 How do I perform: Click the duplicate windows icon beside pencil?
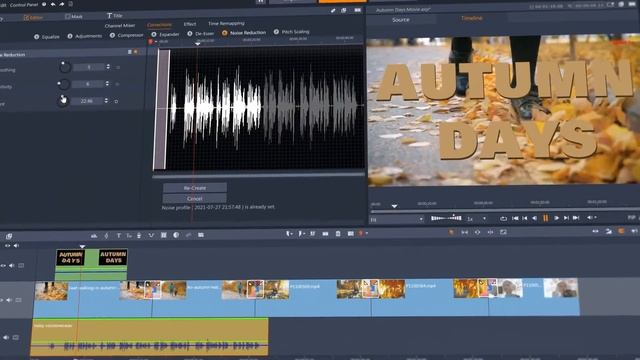[x=344, y=11]
